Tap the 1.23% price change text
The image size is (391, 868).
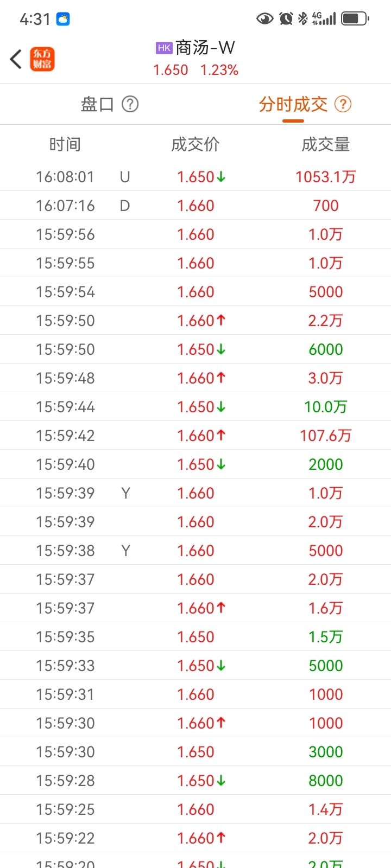(219, 70)
